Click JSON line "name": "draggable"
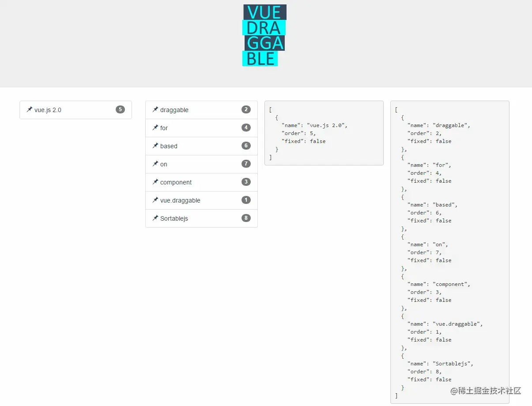The image size is (532, 406). 439,125
